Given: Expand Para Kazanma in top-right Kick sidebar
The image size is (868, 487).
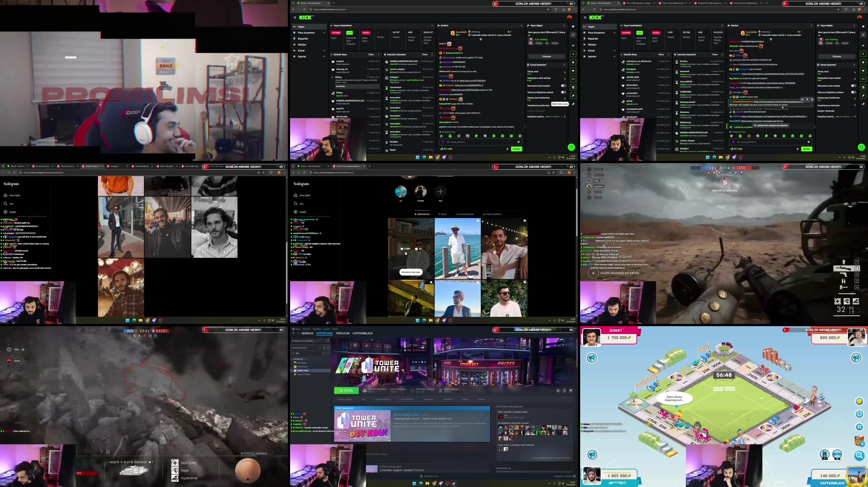Looking at the screenshot, I should [614, 33].
